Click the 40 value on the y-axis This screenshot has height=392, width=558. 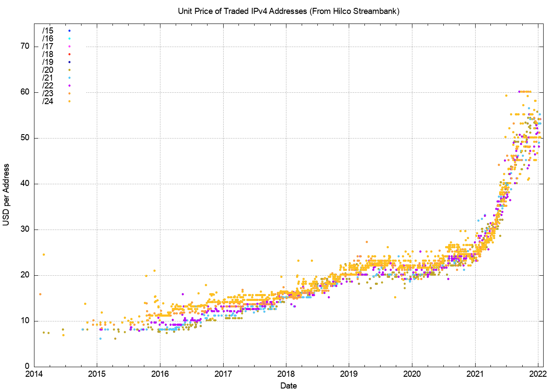(x=24, y=184)
